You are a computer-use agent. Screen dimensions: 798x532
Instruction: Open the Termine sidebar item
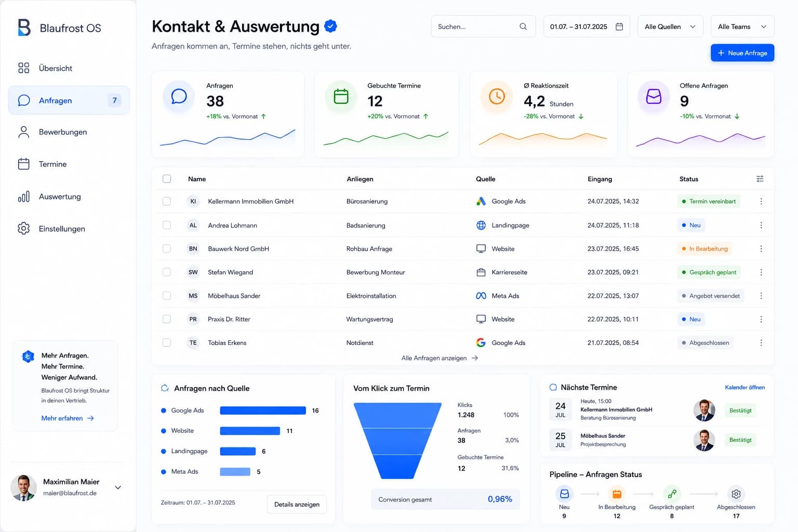coord(69,164)
